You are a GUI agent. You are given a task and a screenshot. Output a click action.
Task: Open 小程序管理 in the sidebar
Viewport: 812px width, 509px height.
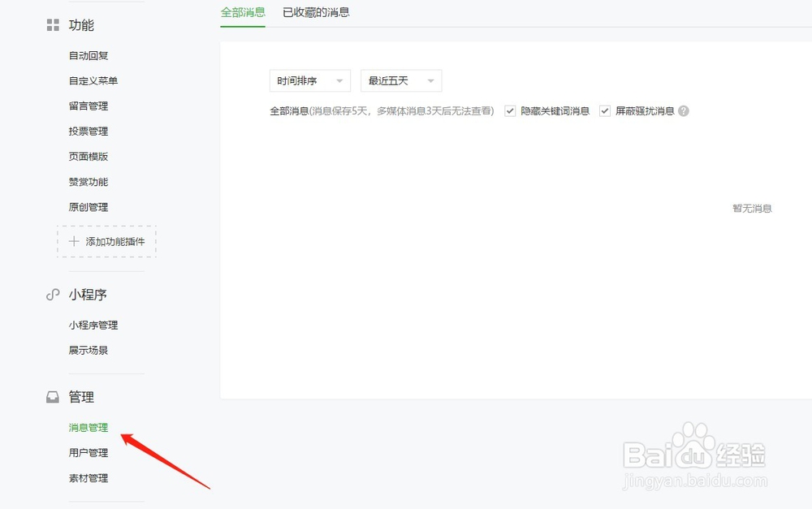93,326
